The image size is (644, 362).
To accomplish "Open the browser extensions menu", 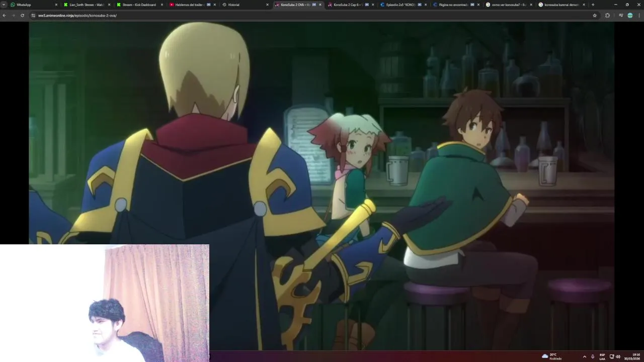I will [607, 16].
